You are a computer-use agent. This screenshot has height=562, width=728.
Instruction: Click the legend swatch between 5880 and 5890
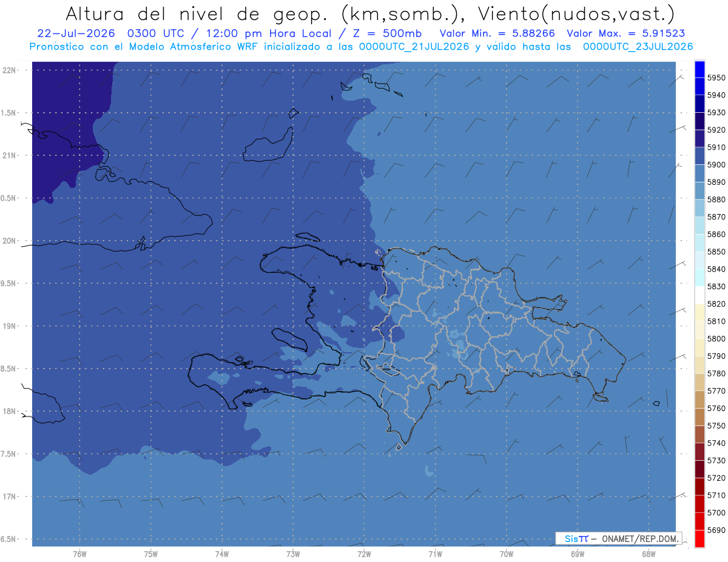pyautogui.click(x=699, y=191)
